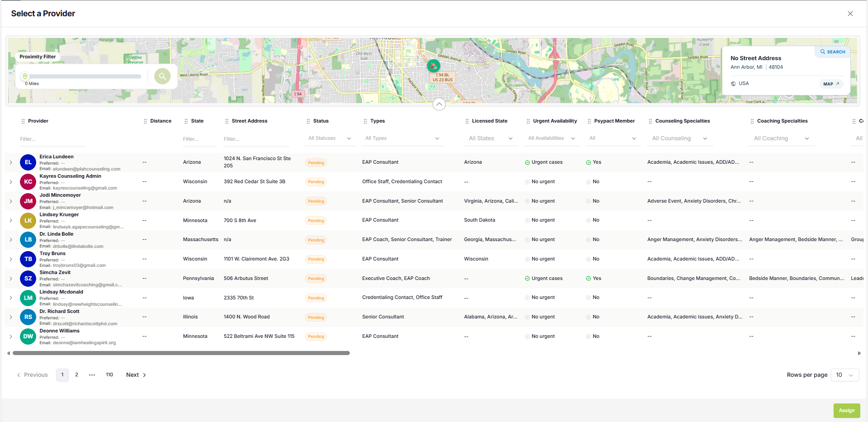The image size is (868, 422).
Task: Click the green Assign button
Action: coord(847,411)
